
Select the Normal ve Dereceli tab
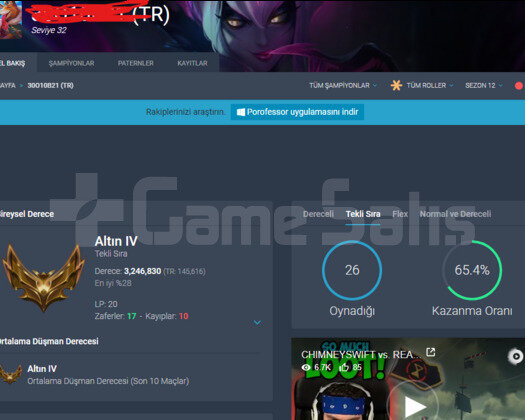[x=455, y=214]
